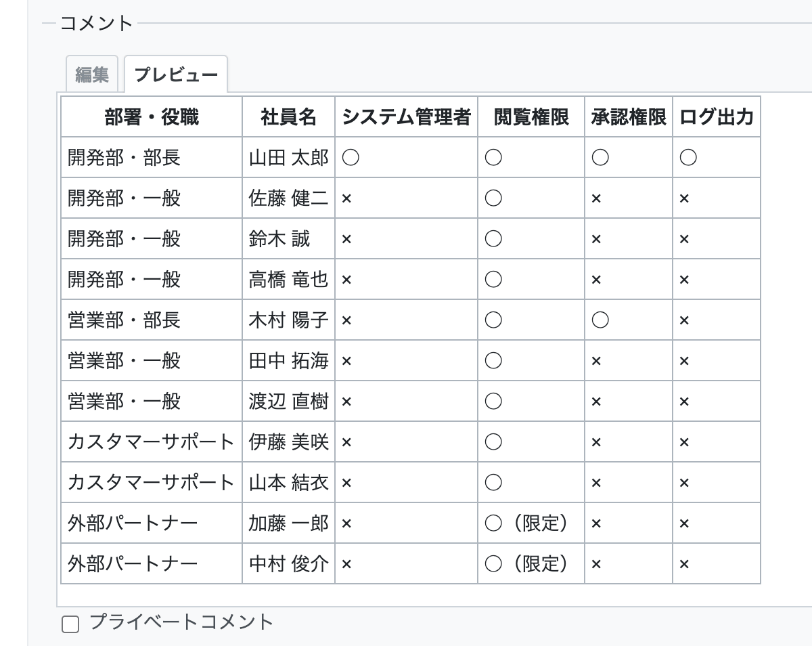812x646 pixels.
Task: Enable the プライベートコメント checkbox
Action: point(70,624)
